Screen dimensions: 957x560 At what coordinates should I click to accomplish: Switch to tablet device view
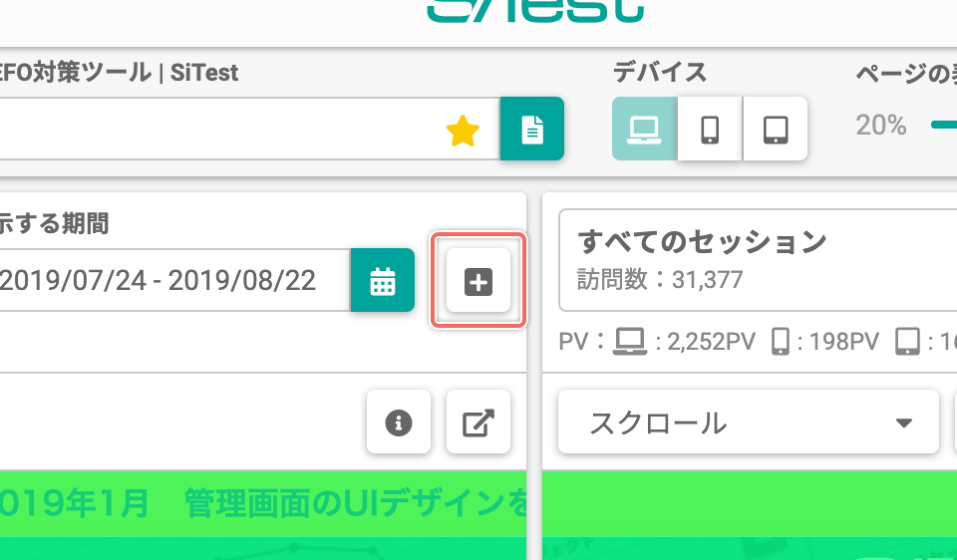pos(776,129)
